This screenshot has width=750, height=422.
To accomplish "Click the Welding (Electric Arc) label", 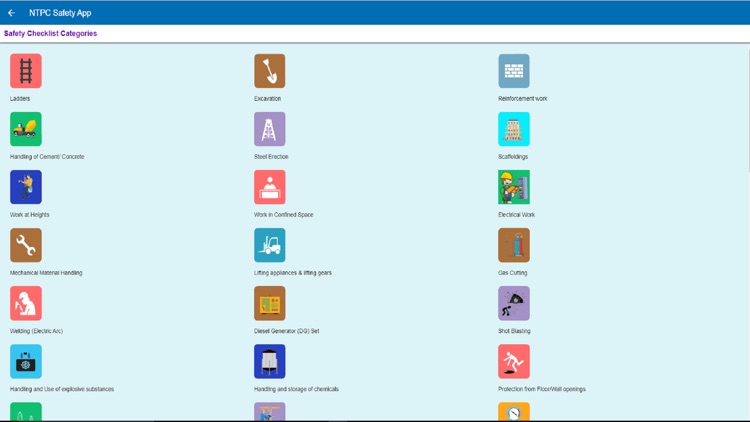I will click(36, 331).
